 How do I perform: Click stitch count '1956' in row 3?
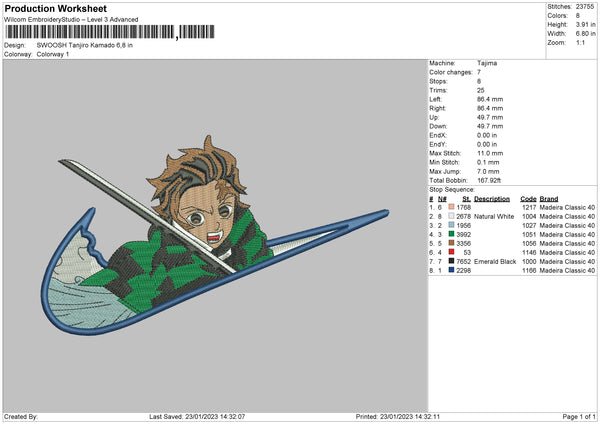click(463, 225)
